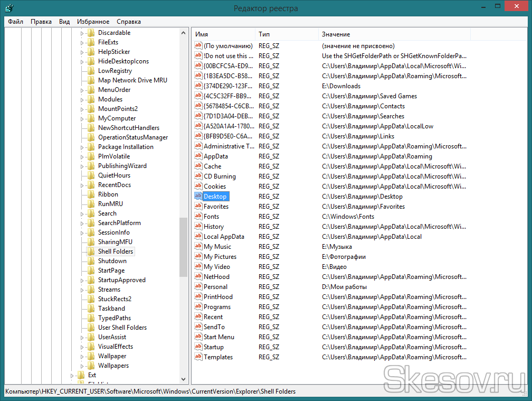The image size is (532, 401).
Task: Click the string icon beside Fonts value
Action: (x=198, y=217)
